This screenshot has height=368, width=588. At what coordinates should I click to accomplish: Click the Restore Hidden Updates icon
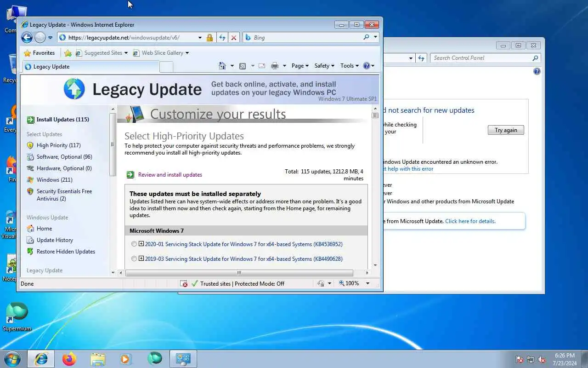coord(30,252)
